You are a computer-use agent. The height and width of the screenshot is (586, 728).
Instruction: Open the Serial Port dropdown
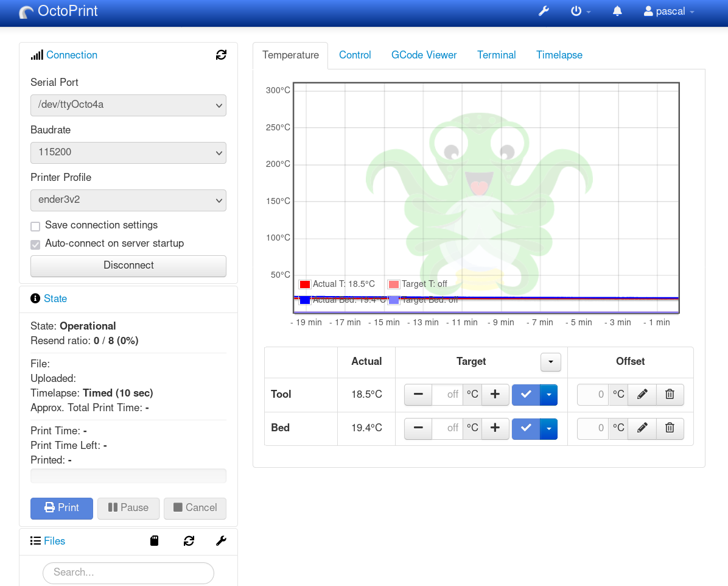pyautogui.click(x=128, y=105)
